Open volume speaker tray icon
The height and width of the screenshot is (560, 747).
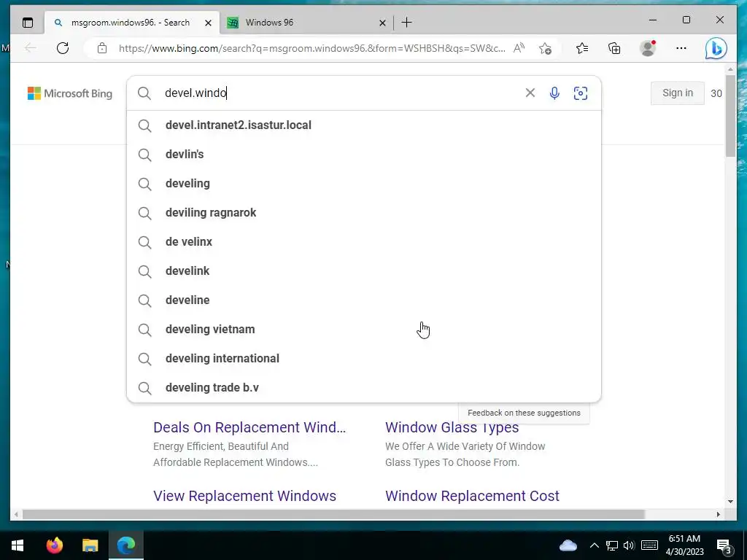pyautogui.click(x=629, y=545)
